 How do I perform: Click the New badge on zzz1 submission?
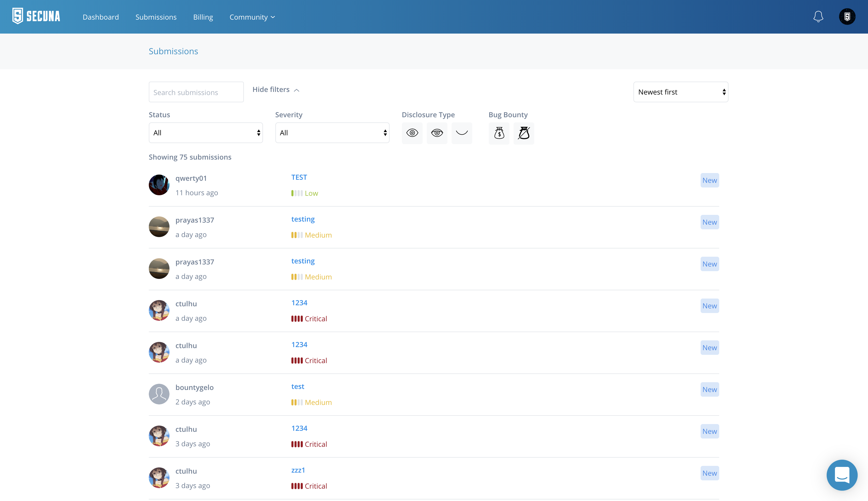point(709,473)
